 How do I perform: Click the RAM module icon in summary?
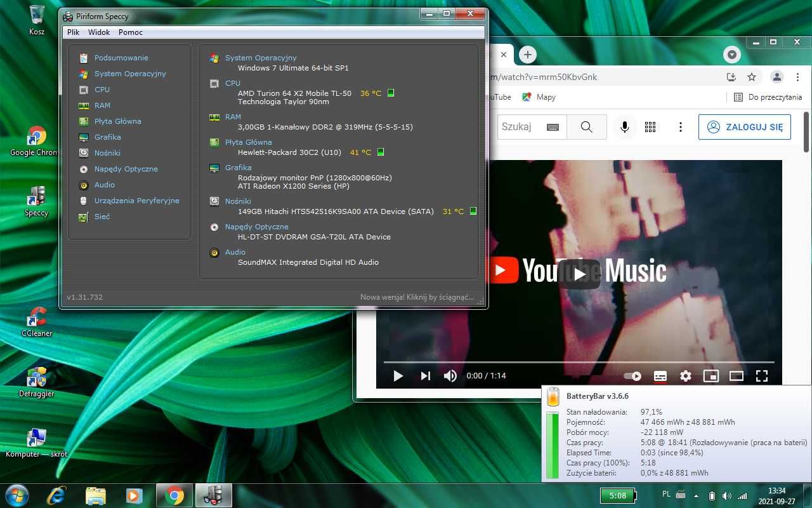(214, 117)
